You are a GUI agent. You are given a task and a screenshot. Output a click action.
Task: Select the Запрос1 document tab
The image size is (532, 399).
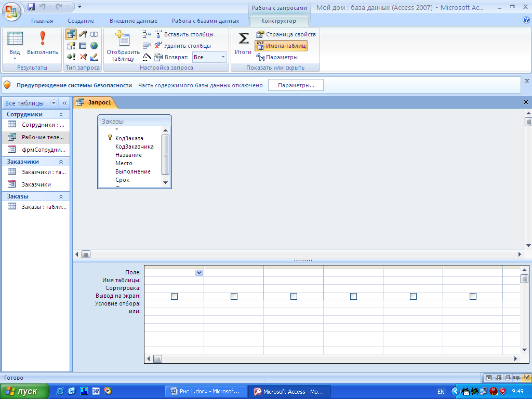click(x=95, y=102)
